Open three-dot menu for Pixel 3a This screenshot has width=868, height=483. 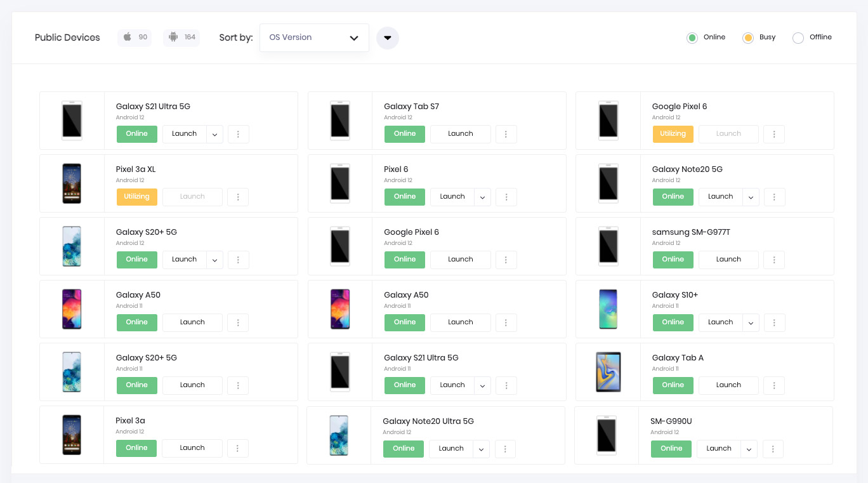coord(237,448)
